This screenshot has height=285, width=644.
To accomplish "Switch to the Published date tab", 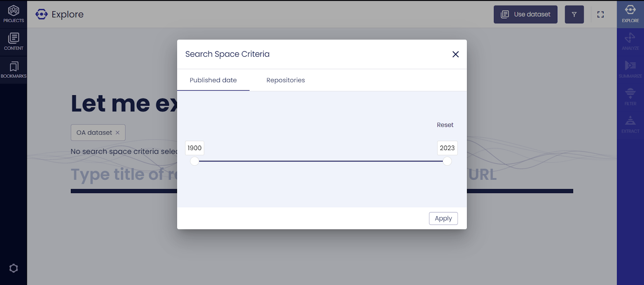I will [x=213, y=80].
